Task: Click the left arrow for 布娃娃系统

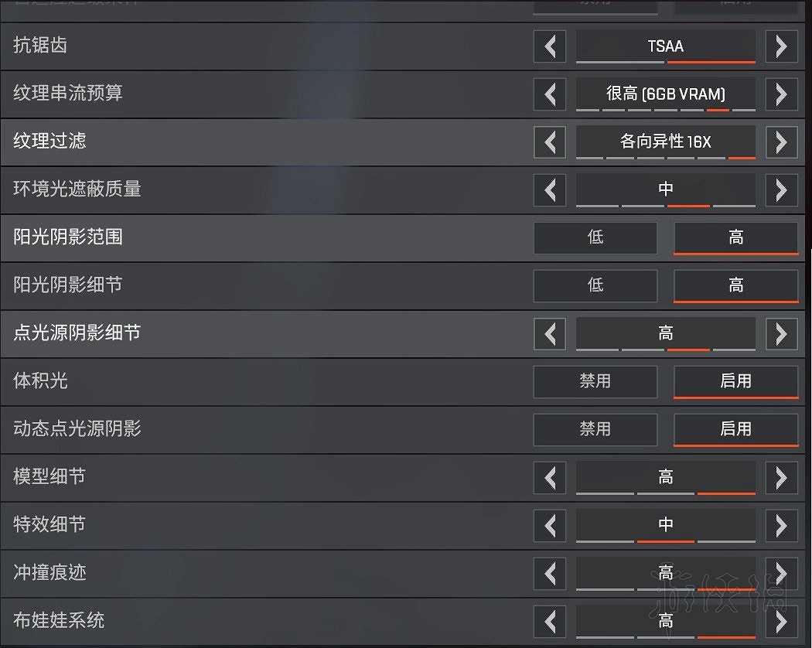Action: (x=550, y=621)
